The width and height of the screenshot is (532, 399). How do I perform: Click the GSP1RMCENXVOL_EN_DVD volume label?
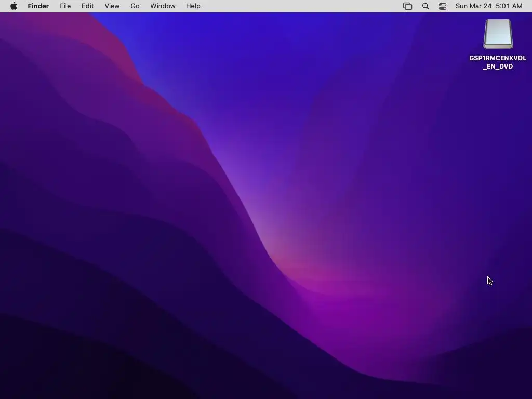498,62
